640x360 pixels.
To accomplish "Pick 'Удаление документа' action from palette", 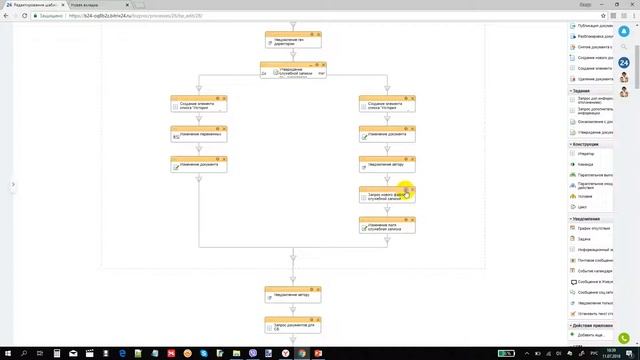I will point(591,79).
